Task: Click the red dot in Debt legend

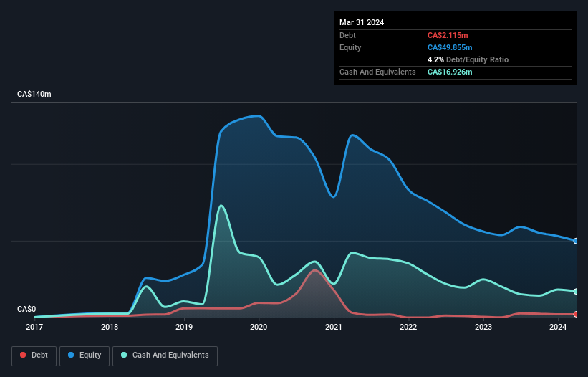Action: (23, 355)
